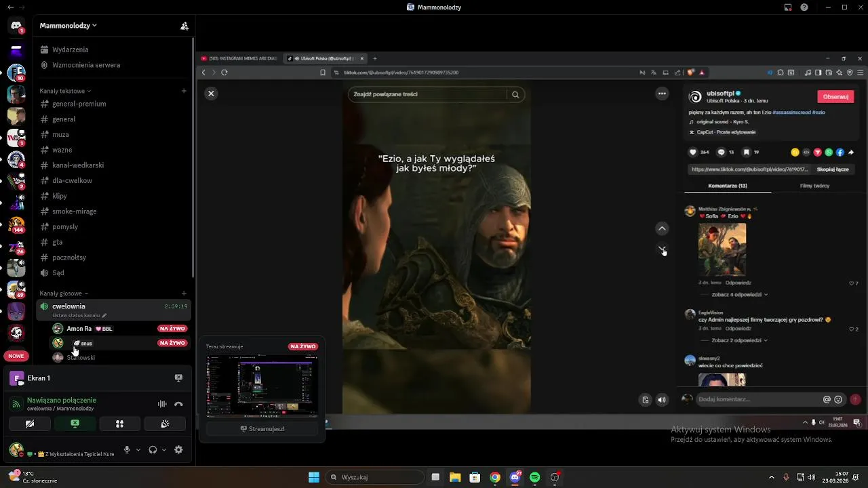The height and width of the screenshot is (488, 868).
Task: Open the smoke-mirage channel
Action: 74,211
